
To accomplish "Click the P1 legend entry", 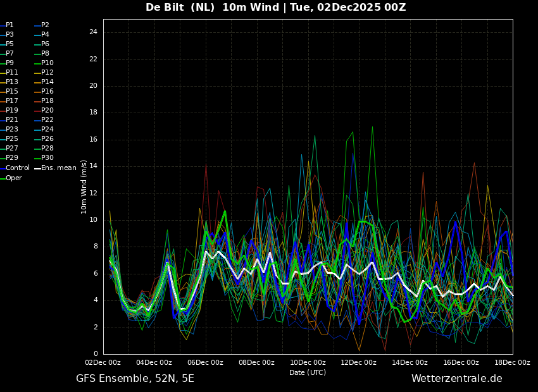I will tap(9, 25).
